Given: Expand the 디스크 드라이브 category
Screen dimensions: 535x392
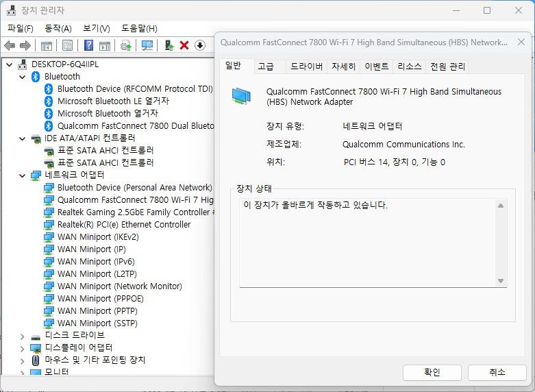Looking at the screenshot, I should 23,336.
